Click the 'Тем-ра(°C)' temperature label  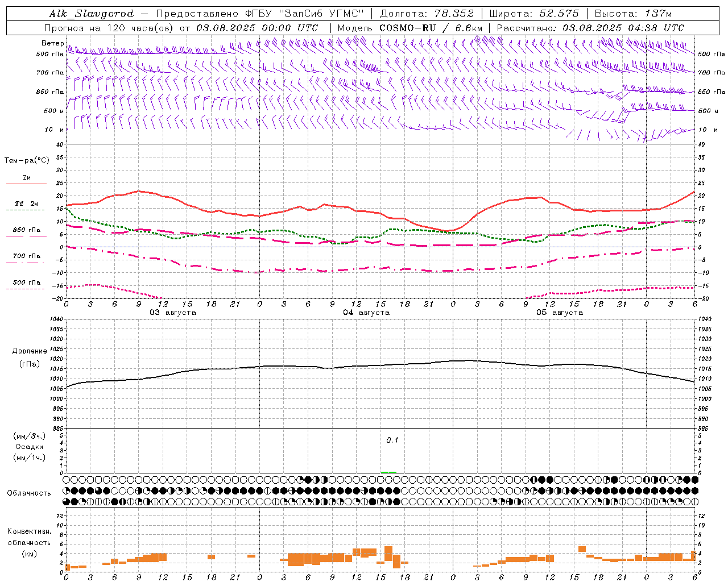coord(27,161)
